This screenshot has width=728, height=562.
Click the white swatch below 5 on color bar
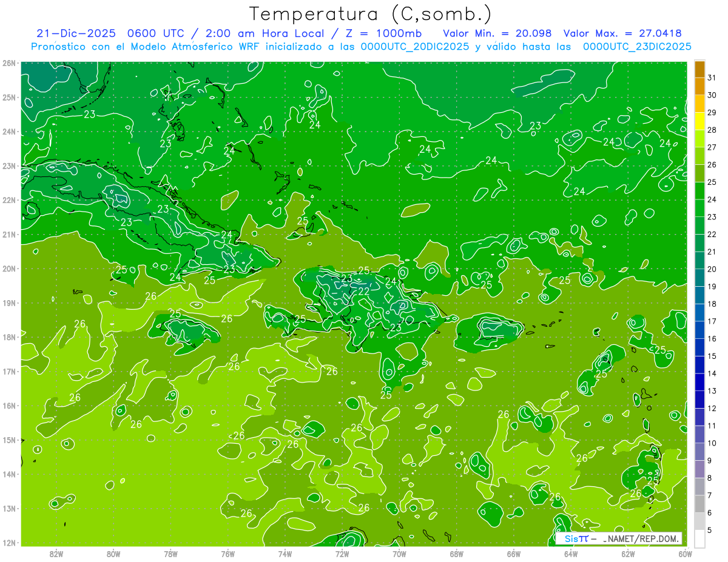pyautogui.click(x=699, y=538)
